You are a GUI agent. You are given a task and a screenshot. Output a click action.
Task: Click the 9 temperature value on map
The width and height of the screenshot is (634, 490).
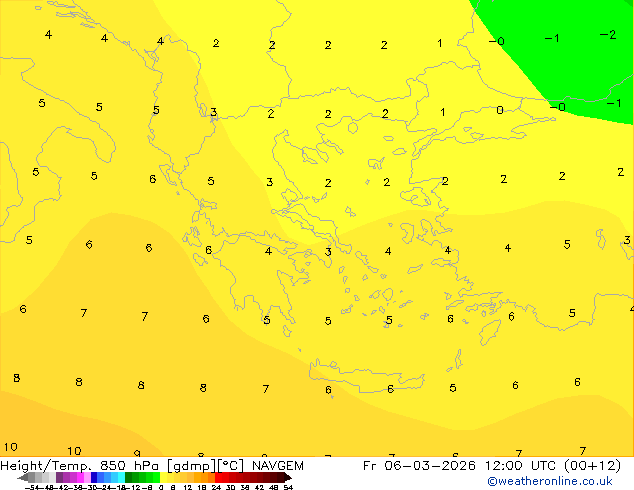137,453
